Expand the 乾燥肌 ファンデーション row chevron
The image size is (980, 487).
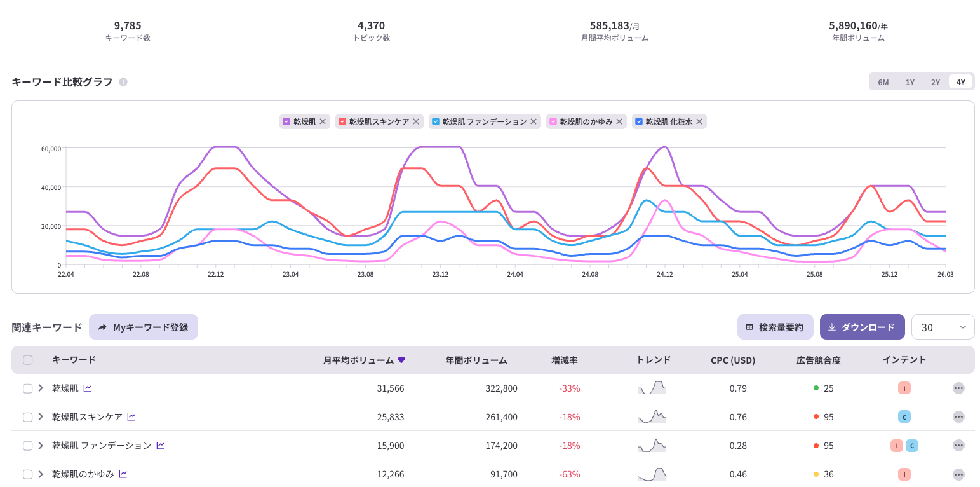[41, 445]
